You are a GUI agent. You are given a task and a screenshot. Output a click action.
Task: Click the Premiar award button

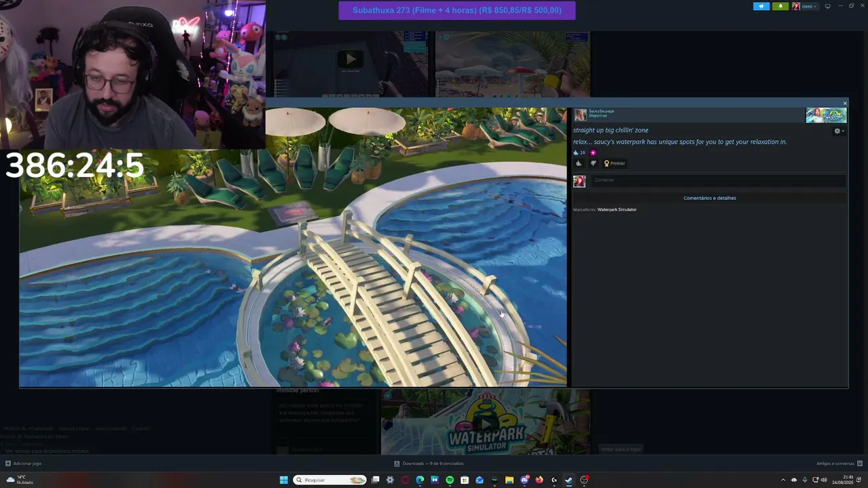click(x=614, y=163)
